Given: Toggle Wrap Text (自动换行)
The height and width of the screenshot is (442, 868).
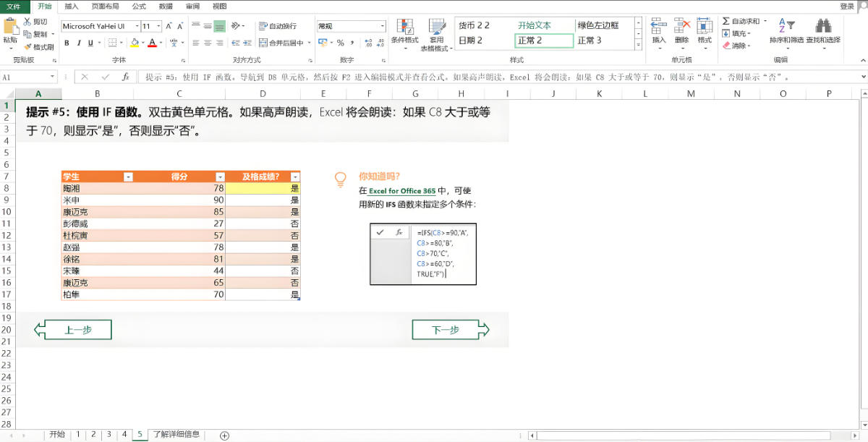Looking at the screenshot, I should pos(278,26).
